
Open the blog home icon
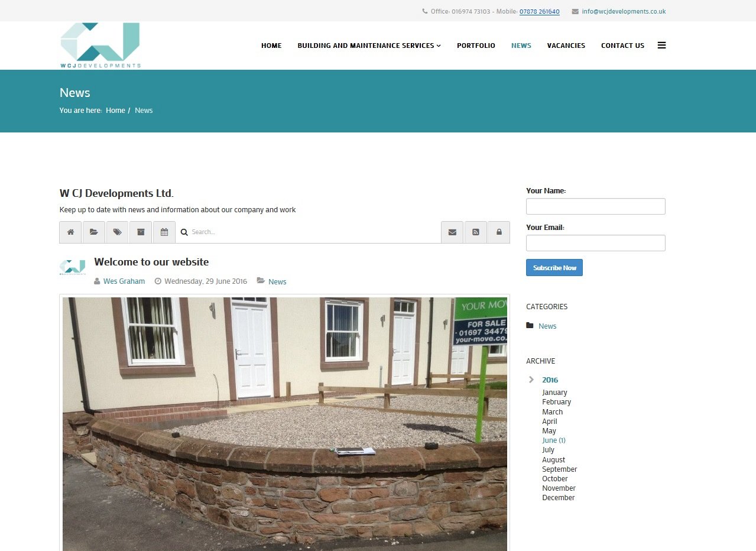pos(70,232)
